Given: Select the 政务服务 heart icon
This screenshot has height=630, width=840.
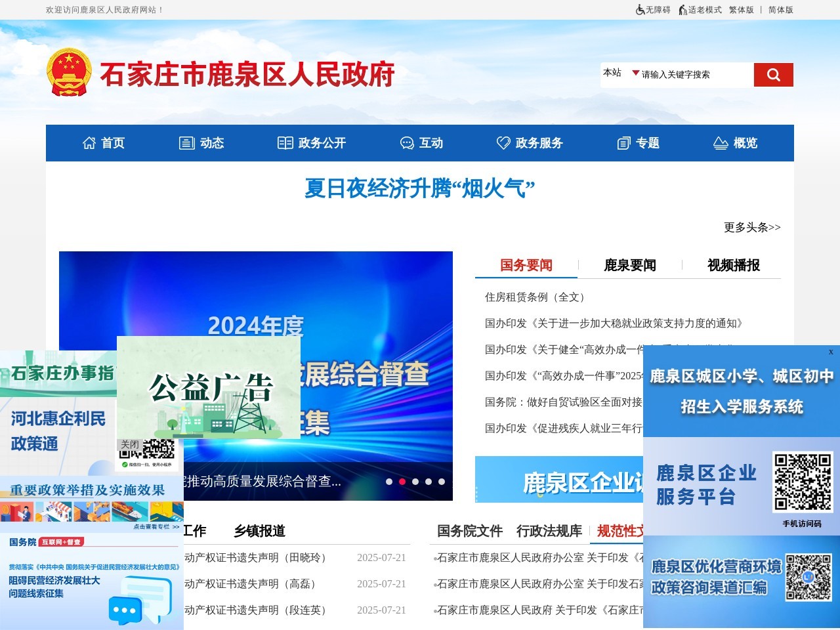Looking at the screenshot, I should click(x=503, y=142).
